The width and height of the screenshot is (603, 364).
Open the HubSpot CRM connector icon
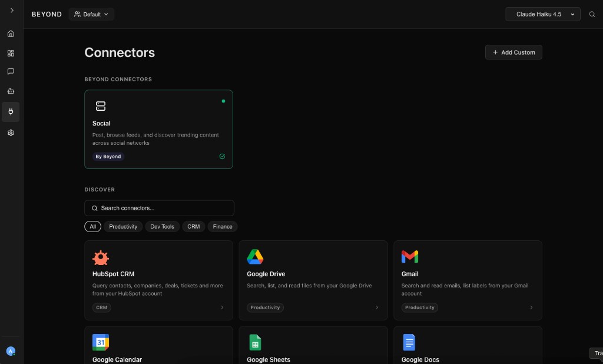click(x=100, y=257)
